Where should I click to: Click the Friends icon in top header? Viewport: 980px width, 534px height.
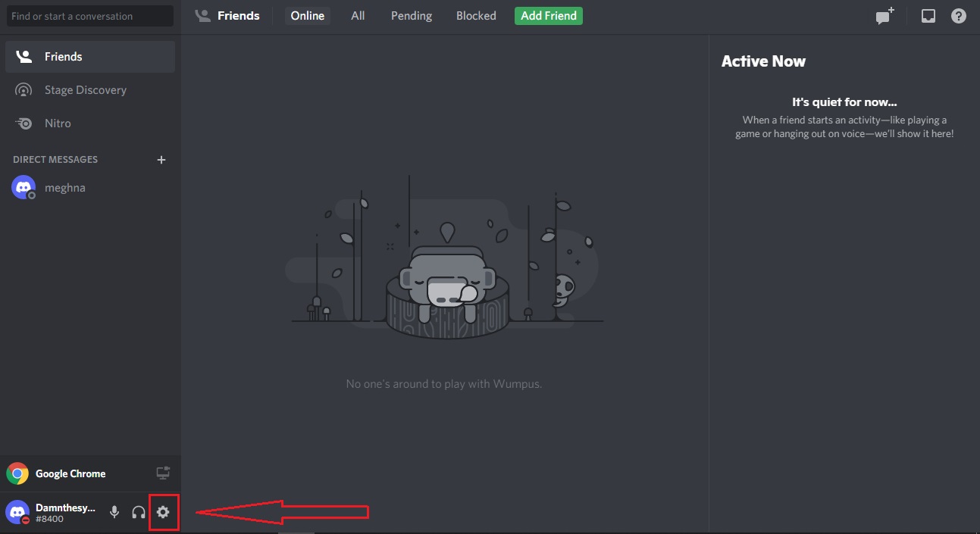[x=202, y=15]
